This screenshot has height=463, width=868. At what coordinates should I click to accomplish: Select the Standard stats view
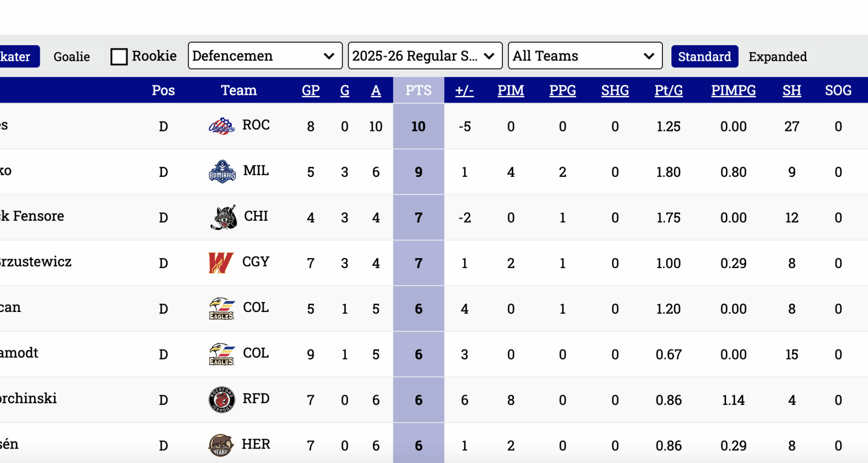point(704,56)
